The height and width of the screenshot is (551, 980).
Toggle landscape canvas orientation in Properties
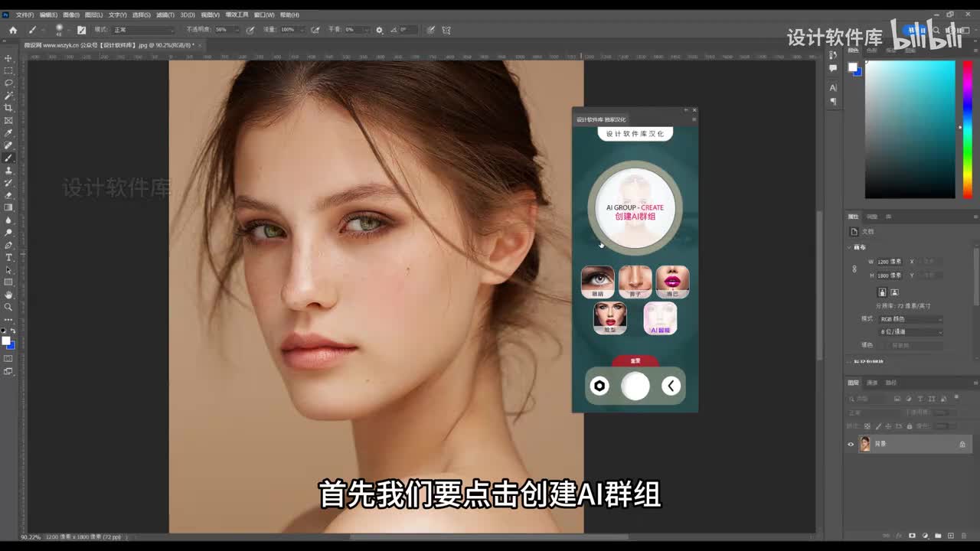894,292
